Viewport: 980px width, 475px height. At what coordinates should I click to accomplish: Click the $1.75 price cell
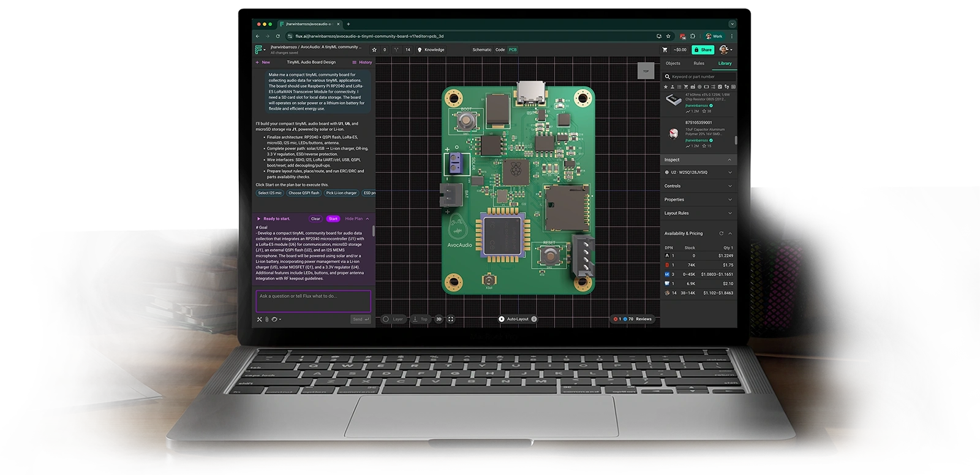(x=728, y=265)
